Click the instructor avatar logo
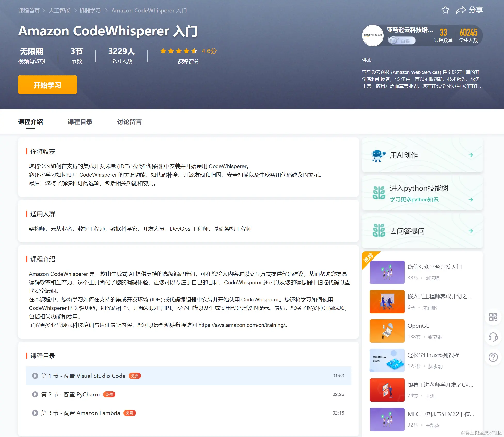Image resolution: width=504 pixels, height=437 pixels. pyautogui.click(x=373, y=36)
